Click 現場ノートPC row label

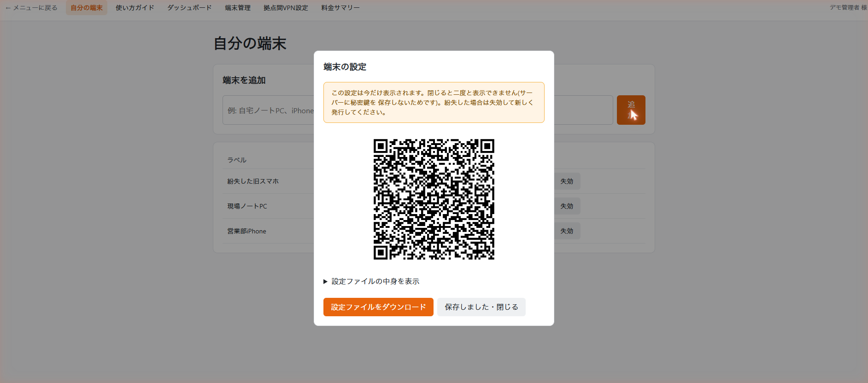click(x=247, y=206)
